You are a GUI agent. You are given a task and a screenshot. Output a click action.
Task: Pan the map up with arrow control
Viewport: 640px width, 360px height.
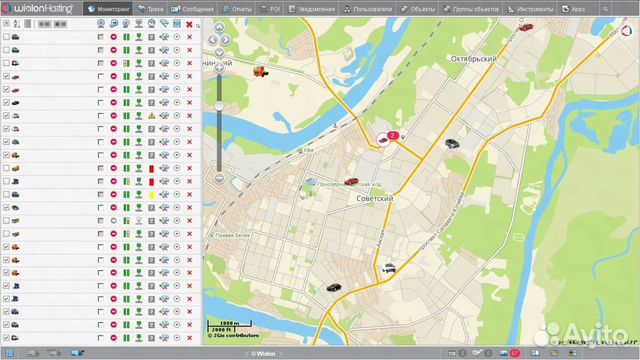pos(219,27)
